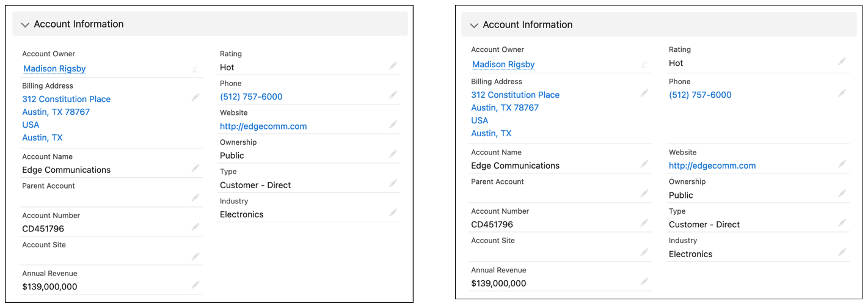Edit Annual Revenue pencil in left panel

tap(195, 285)
